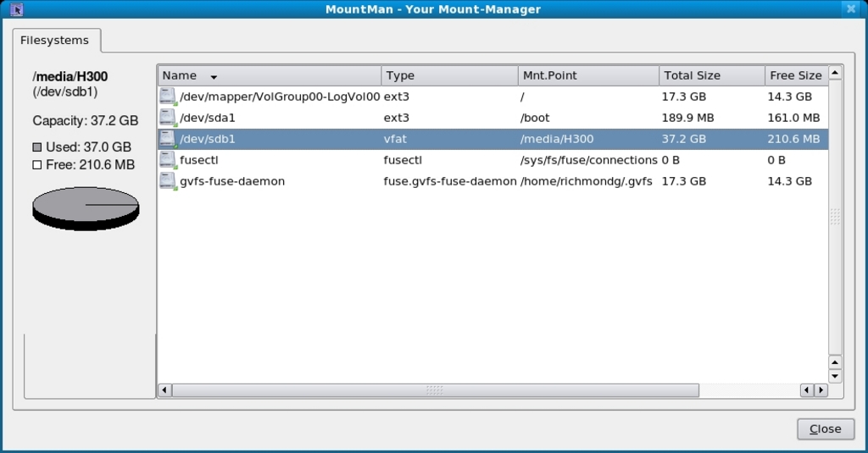Select the fusectl name entry

coord(198,160)
